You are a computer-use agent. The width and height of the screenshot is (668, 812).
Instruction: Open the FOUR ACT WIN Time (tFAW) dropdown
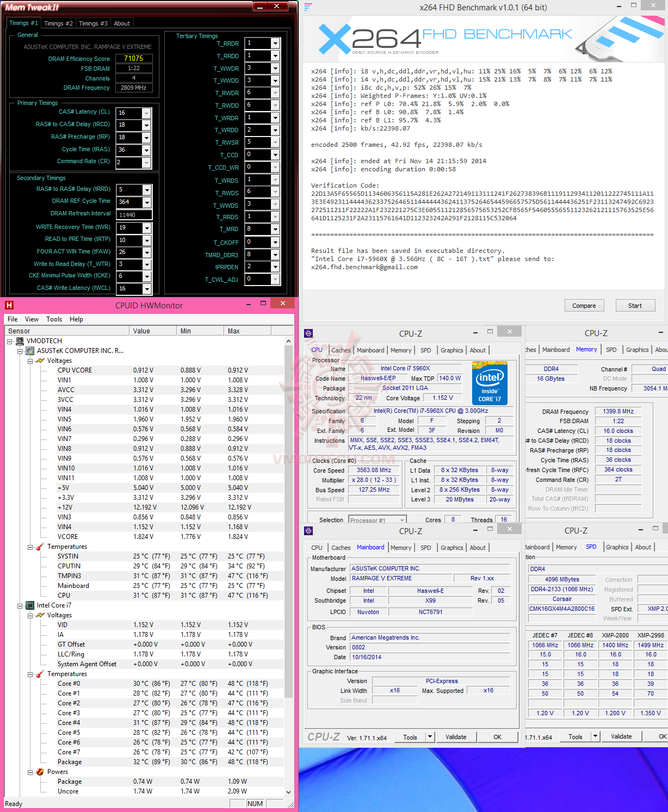pyautogui.click(x=146, y=252)
